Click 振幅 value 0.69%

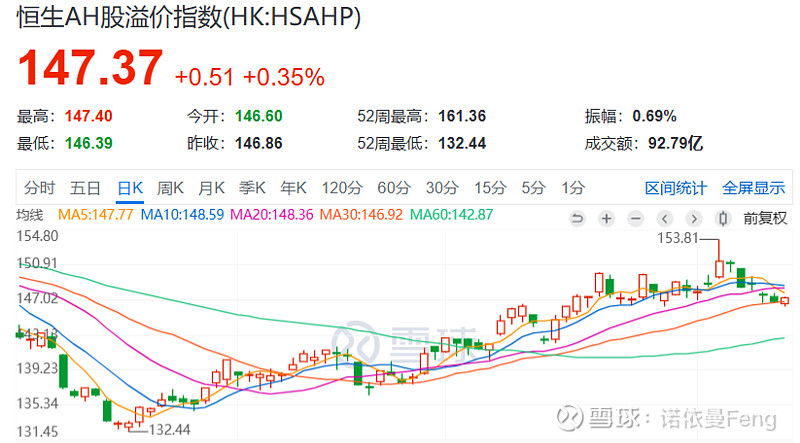[x=655, y=116]
